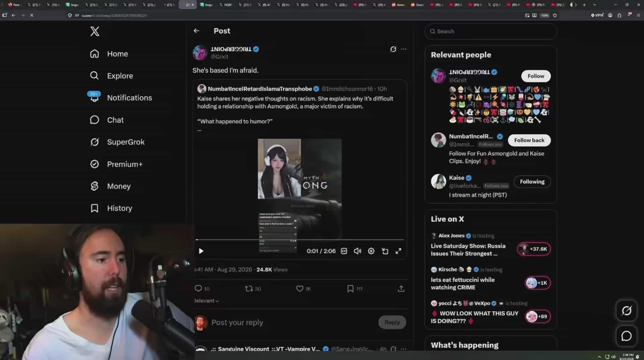
Task: Join the +1K live badge for Kirsche
Action: (x=537, y=283)
